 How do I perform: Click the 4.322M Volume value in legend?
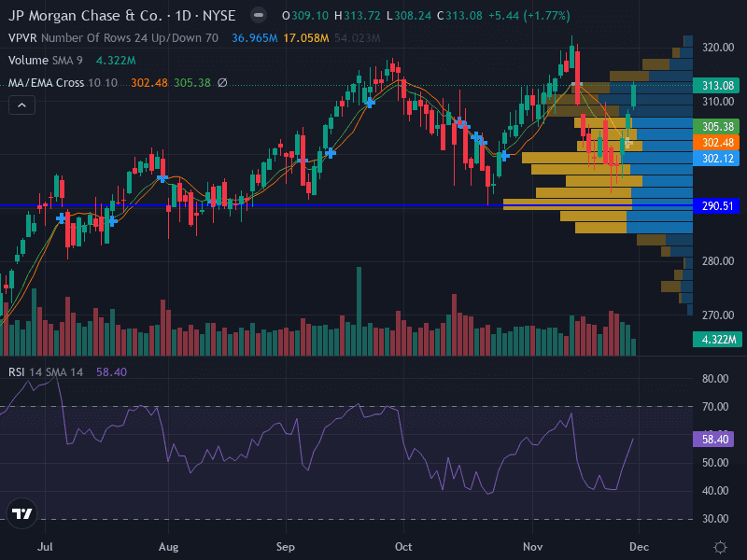click(116, 61)
